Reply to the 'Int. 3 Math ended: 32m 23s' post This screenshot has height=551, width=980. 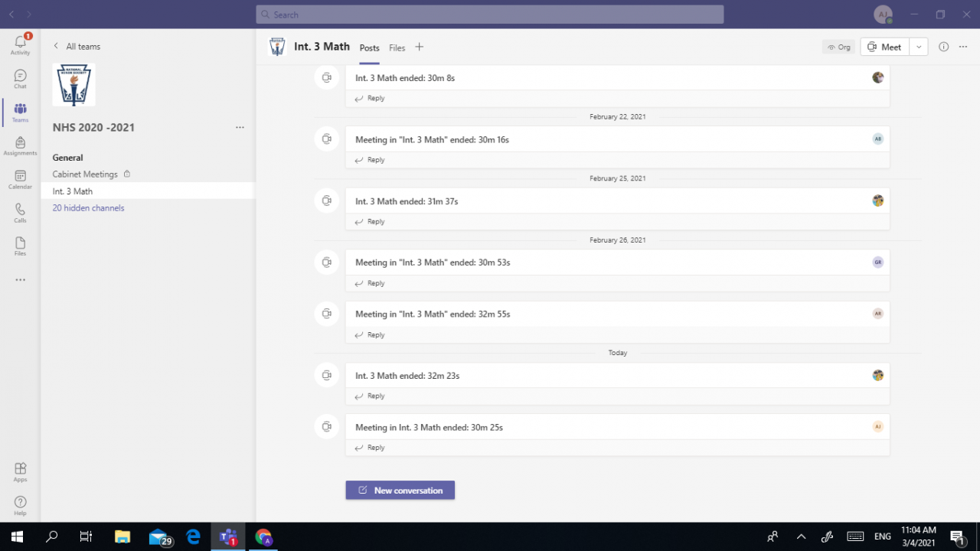pos(370,396)
